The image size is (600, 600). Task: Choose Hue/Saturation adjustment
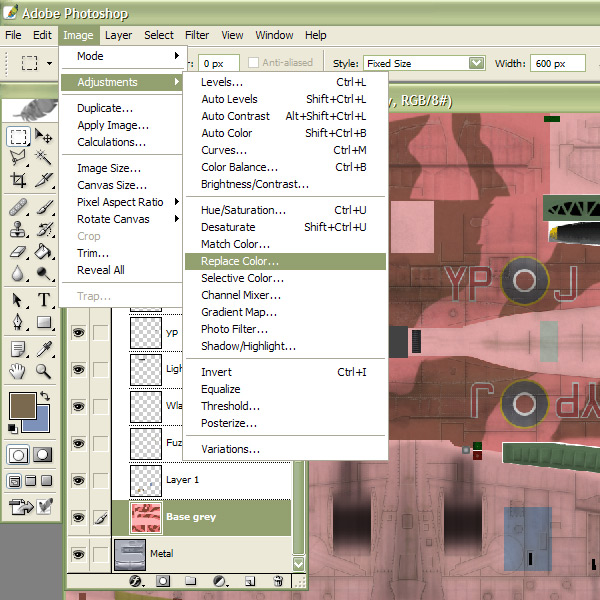tap(285, 210)
